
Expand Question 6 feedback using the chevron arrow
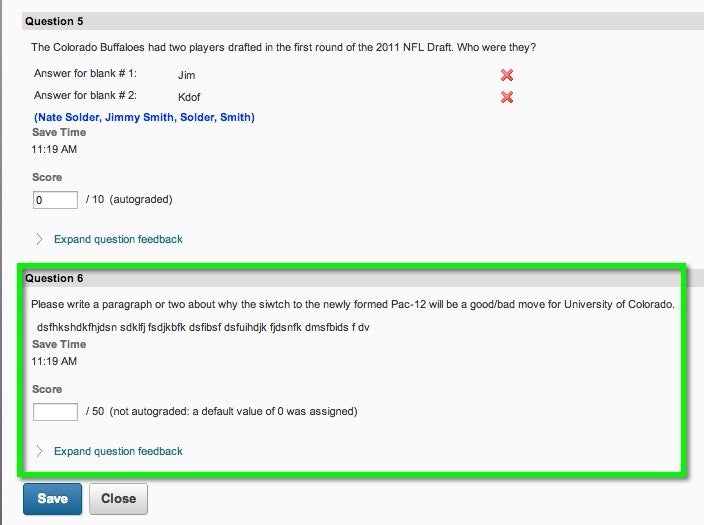pyautogui.click(x=40, y=451)
